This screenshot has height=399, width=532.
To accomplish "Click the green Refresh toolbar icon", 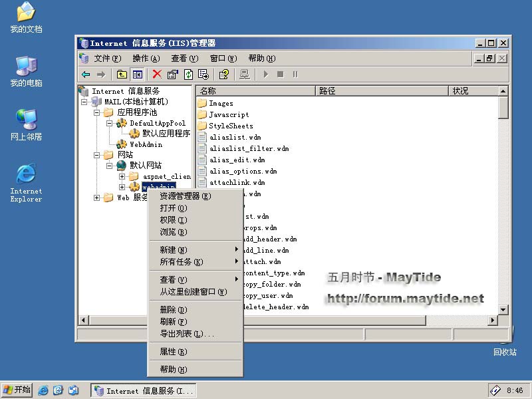I will (189, 74).
